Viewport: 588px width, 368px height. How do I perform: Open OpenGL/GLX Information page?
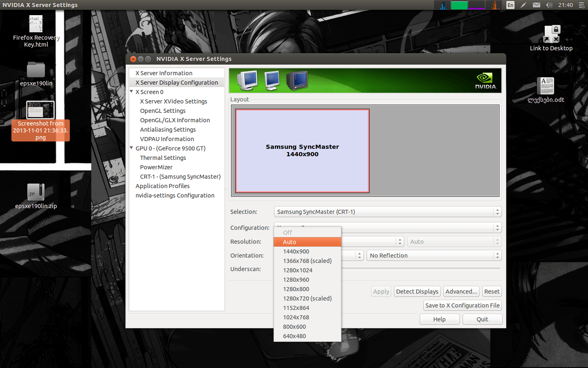175,120
